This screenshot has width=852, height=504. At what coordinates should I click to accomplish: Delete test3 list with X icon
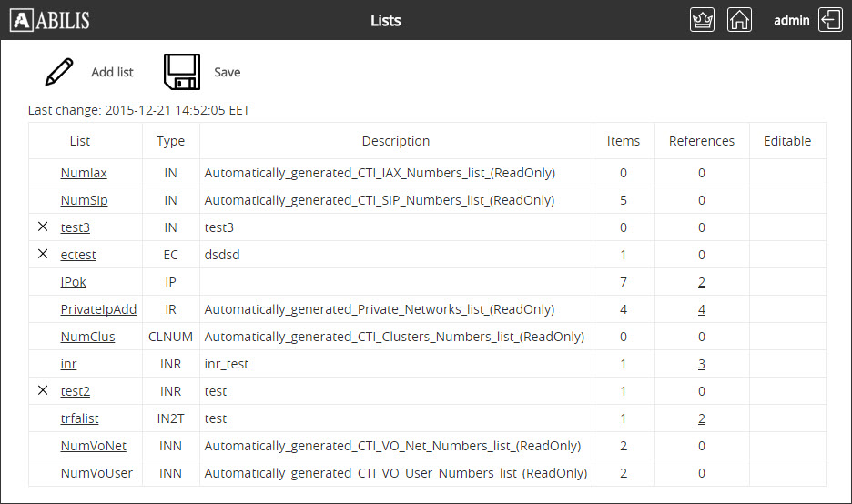43,227
